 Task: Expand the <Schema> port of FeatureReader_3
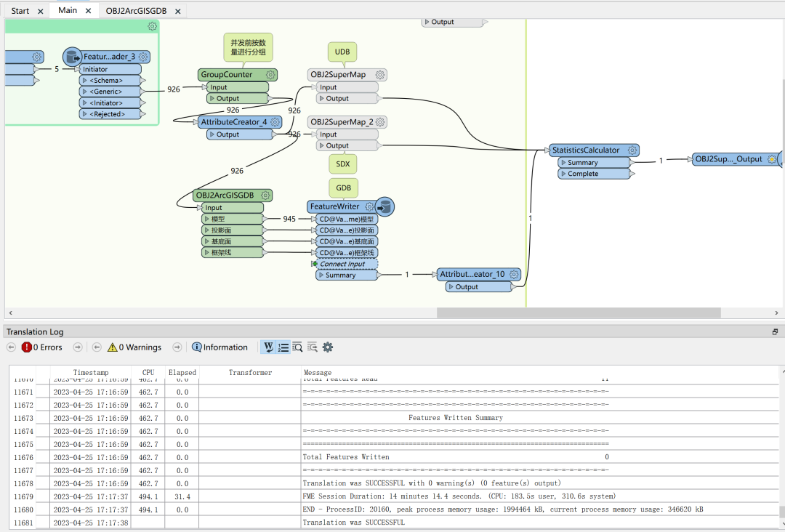[x=85, y=80]
